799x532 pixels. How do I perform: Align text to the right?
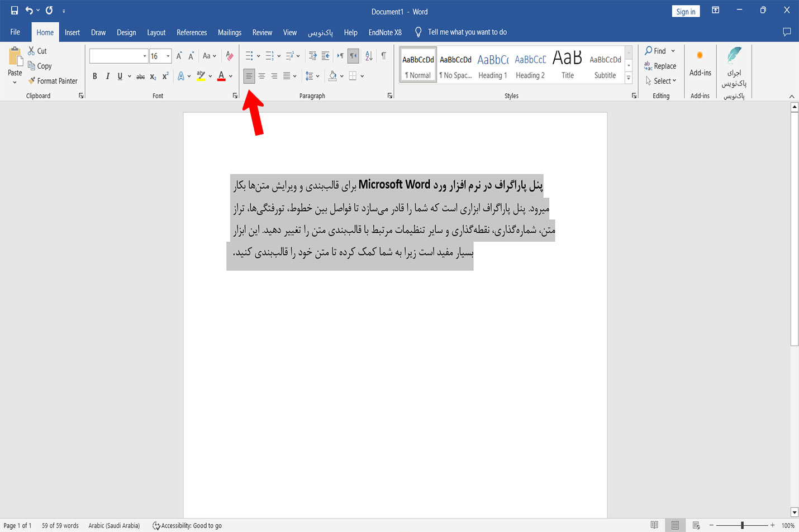(x=274, y=76)
